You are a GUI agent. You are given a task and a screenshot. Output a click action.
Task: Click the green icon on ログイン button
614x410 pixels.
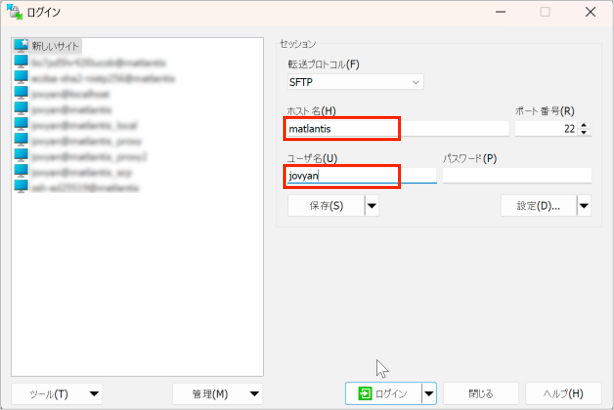click(x=365, y=394)
